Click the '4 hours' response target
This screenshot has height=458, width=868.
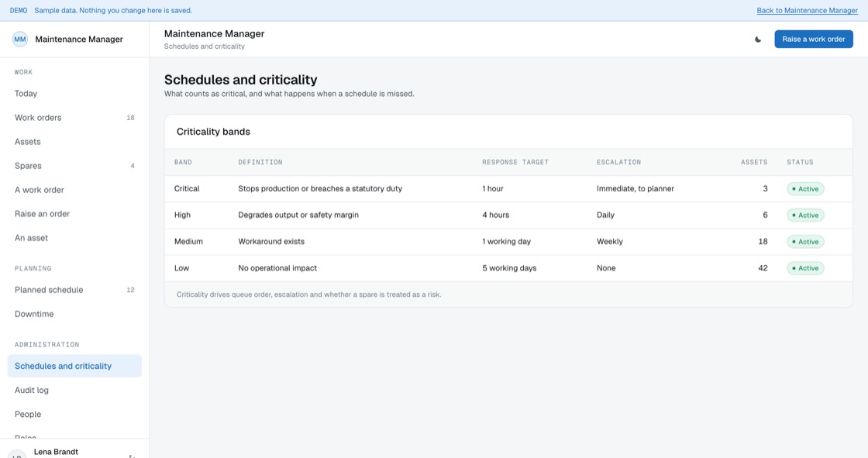[x=495, y=215]
